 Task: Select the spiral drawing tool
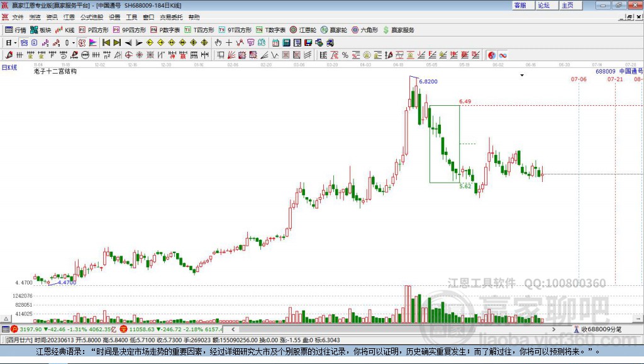click(x=64, y=55)
